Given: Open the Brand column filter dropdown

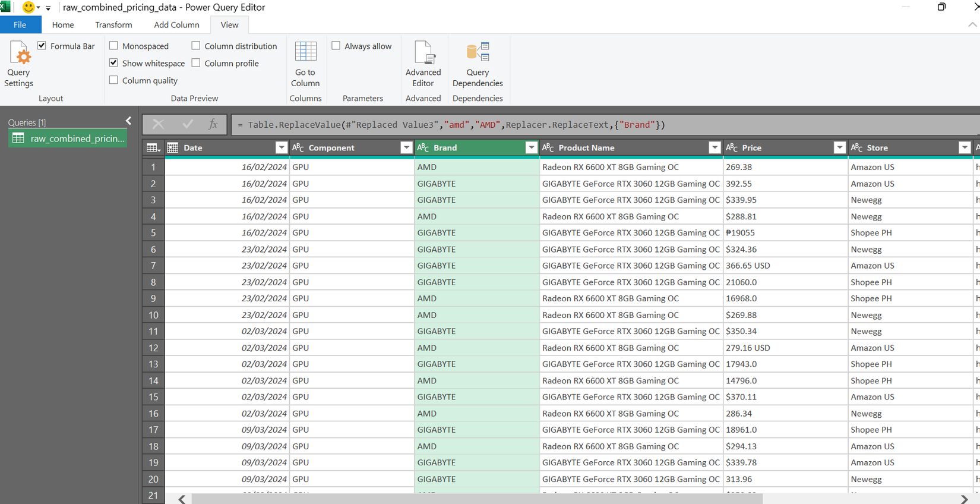Looking at the screenshot, I should click(x=531, y=148).
